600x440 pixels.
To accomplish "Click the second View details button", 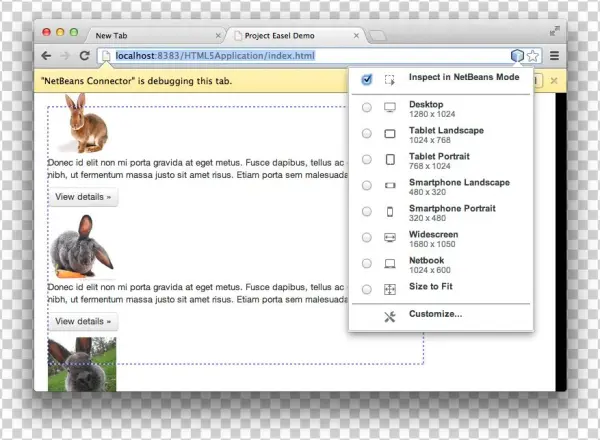I will tap(84, 321).
